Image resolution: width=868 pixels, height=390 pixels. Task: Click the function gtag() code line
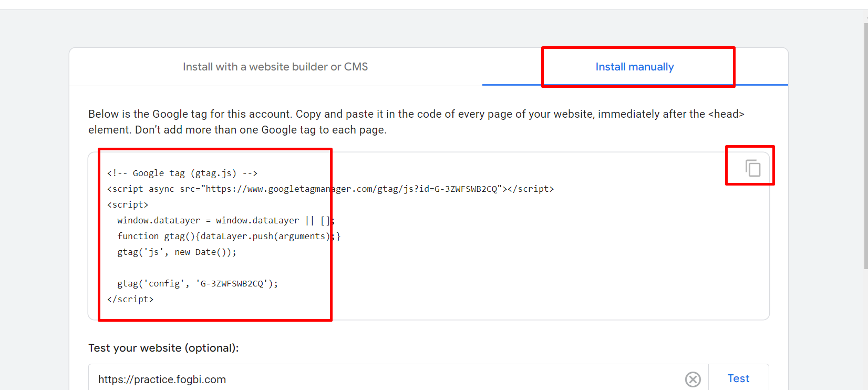(x=229, y=236)
